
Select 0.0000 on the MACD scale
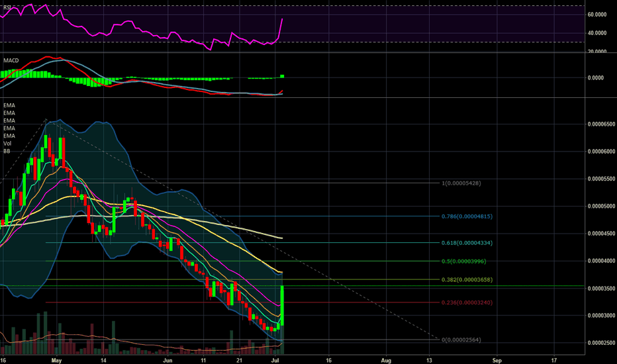click(x=596, y=78)
